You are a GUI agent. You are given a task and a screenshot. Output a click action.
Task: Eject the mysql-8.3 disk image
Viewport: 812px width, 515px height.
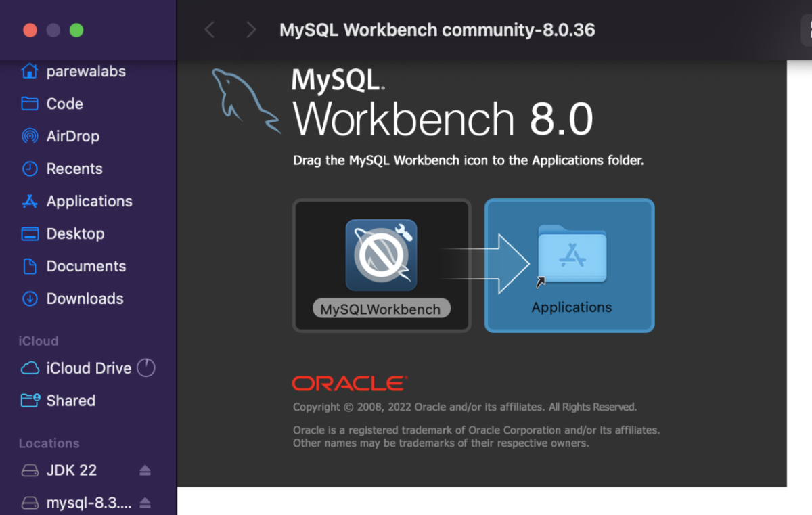(x=145, y=502)
